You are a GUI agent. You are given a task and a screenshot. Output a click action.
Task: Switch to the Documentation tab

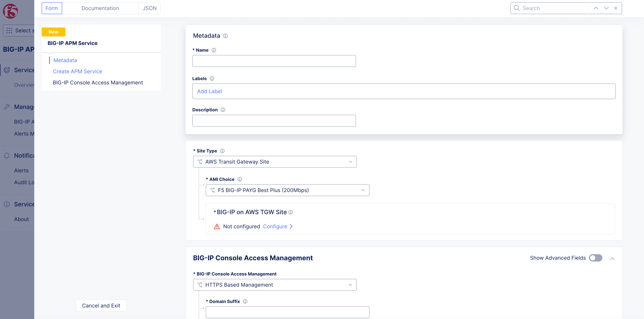[100, 8]
